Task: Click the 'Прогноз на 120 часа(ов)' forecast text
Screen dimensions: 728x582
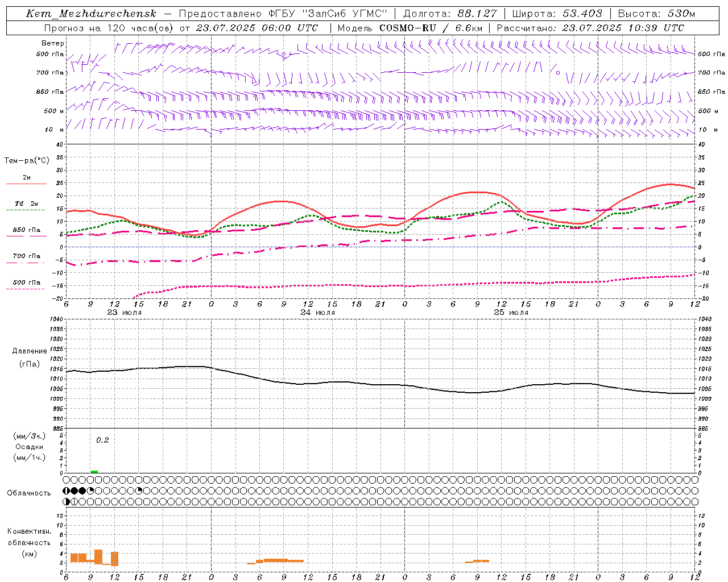Action: (x=109, y=28)
